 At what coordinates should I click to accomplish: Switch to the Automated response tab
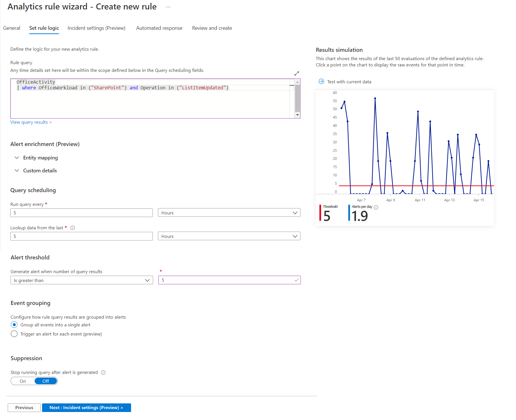pyautogui.click(x=159, y=28)
